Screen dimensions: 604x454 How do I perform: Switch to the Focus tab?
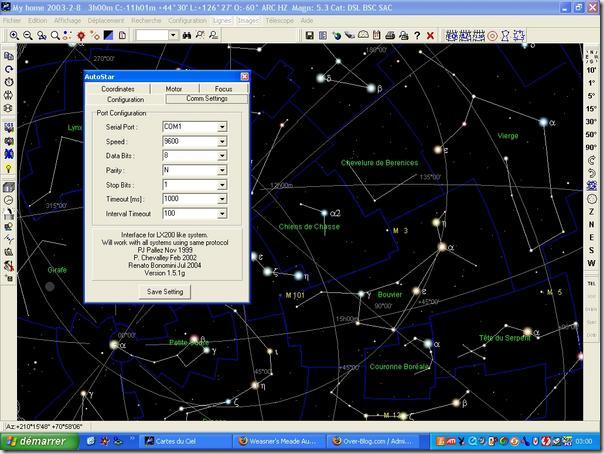click(223, 89)
